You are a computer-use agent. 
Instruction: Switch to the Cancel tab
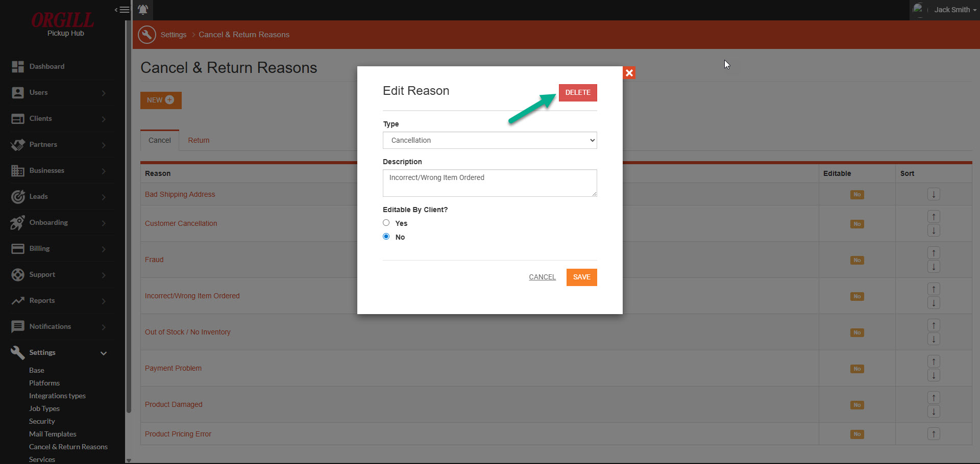click(x=160, y=140)
